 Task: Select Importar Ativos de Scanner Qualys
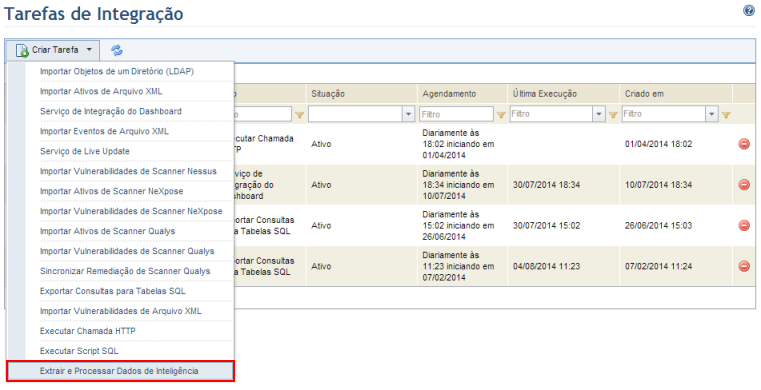[x=107, y=231]
